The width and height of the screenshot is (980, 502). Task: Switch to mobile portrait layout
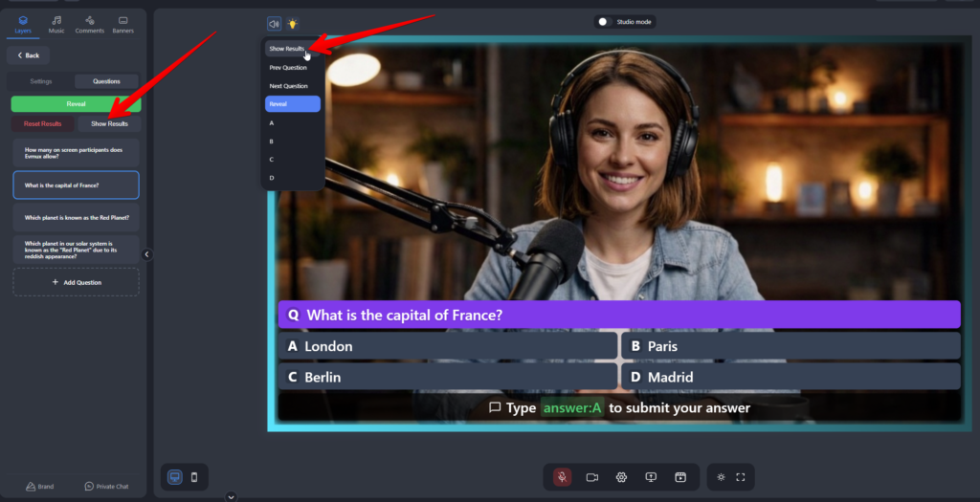(194, 477)
